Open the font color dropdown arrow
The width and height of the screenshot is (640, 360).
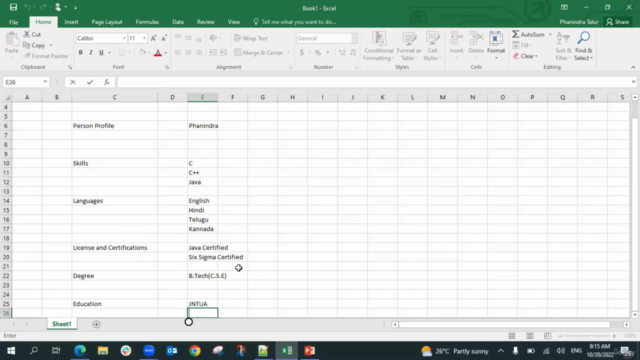click(165, 53)
